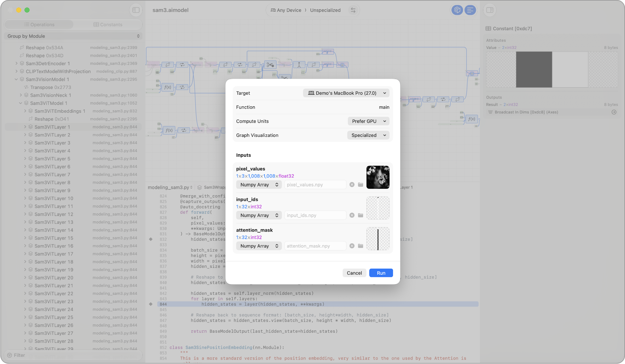Select Sam3ViTLayer 22 row

point(73,293)
